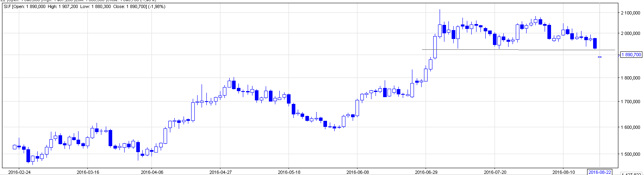Click the 1 500,000 price axis label
The height and width of the screenshot is (175, 644).
(x=630, y=154)
